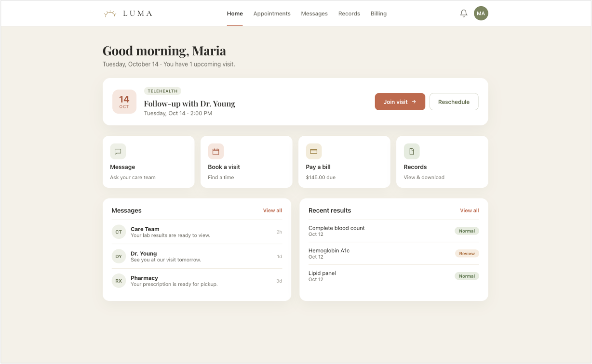
Task: Click the 3d timestamp on Pharmacy message
Action: (279, 281)
